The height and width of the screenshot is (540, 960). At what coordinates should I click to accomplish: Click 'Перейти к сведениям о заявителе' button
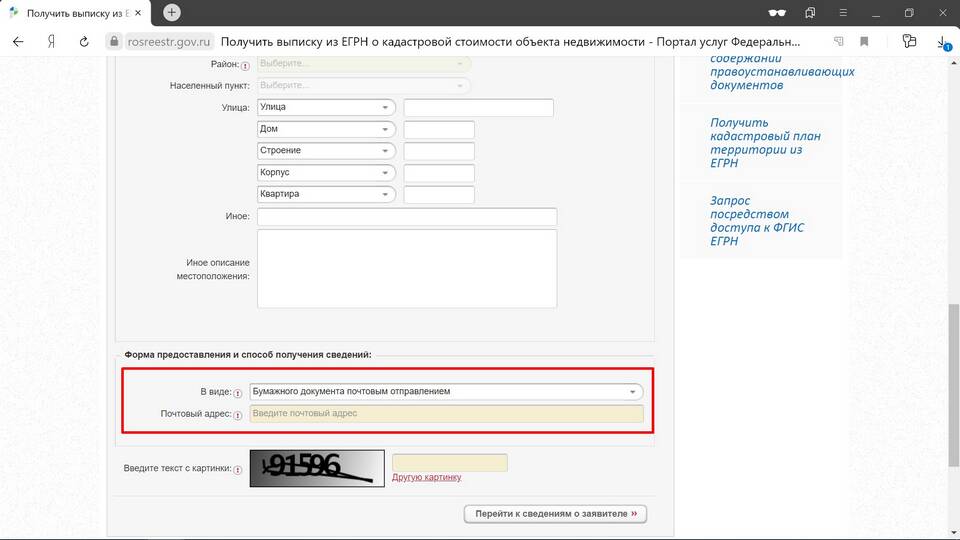point(555,514)
